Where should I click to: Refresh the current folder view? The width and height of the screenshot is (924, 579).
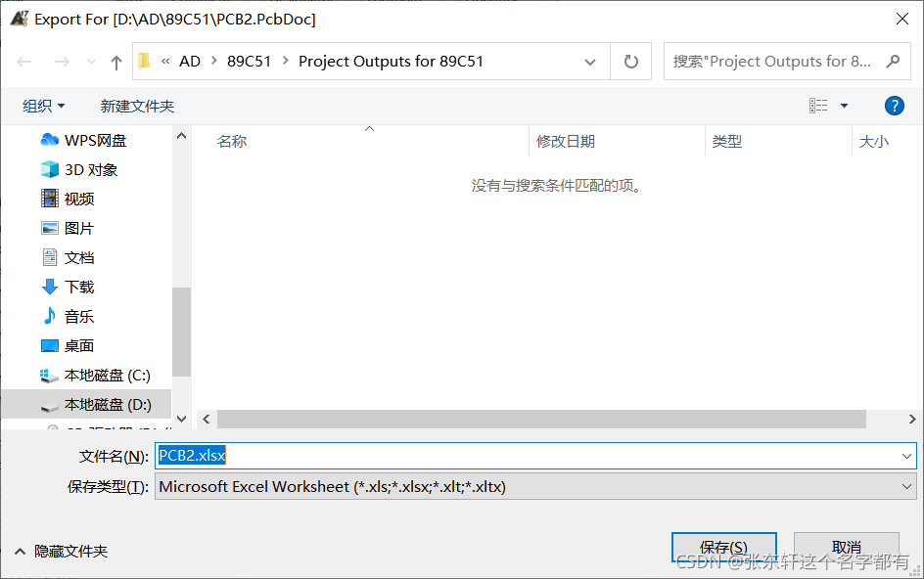click(630, 62)
